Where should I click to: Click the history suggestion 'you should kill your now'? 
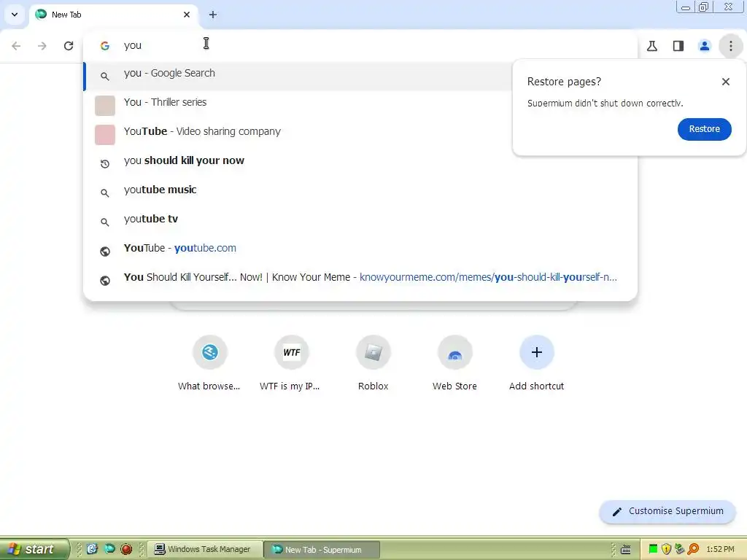pos(360,163)
